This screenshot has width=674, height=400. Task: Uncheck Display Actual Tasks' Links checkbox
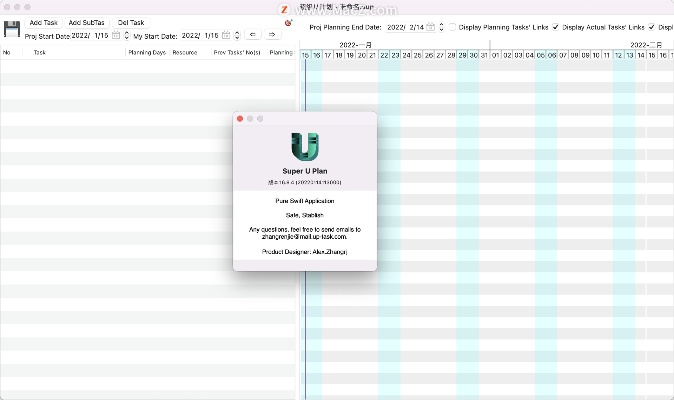(555, 27)
